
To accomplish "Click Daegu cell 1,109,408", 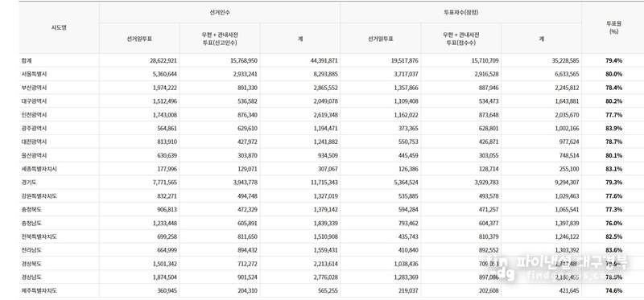I will [x=407, y=101].
